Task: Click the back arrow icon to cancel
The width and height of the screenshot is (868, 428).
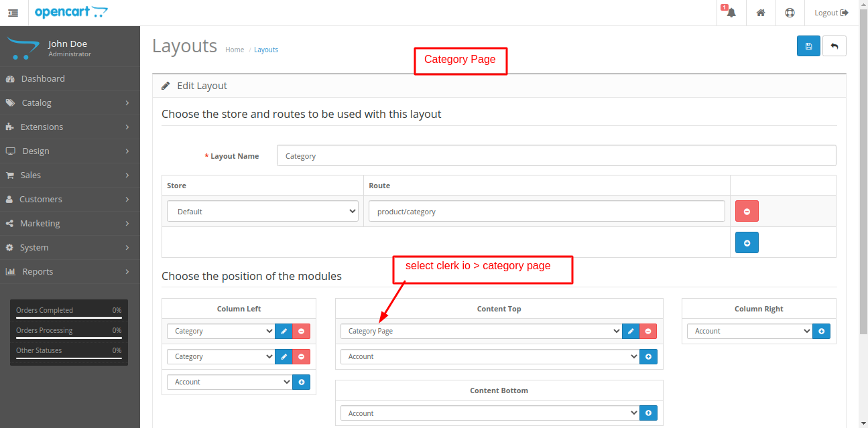Action: coord(834,46)
